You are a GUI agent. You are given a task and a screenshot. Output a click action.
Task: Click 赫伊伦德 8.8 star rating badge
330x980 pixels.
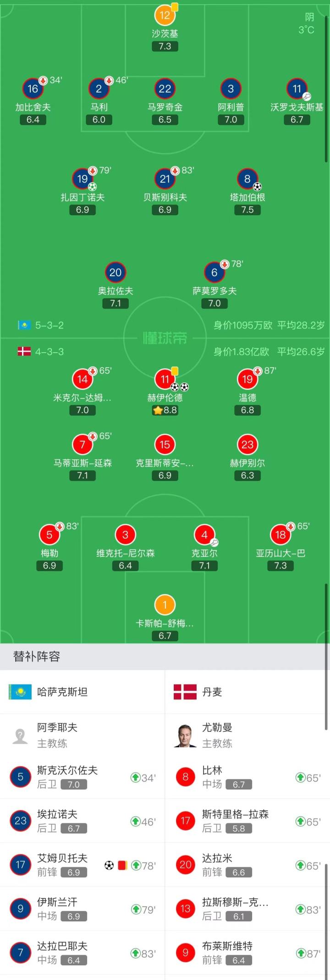pos(165,410)
